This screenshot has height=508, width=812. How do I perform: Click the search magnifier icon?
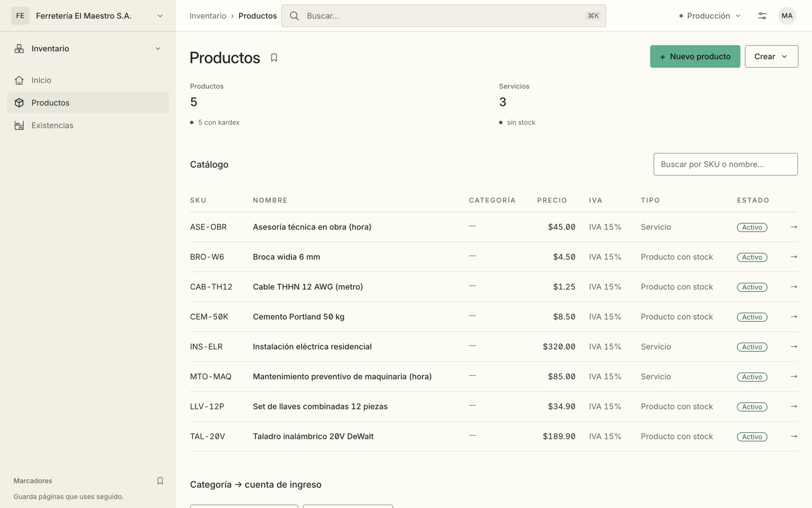tap(294, 16)
